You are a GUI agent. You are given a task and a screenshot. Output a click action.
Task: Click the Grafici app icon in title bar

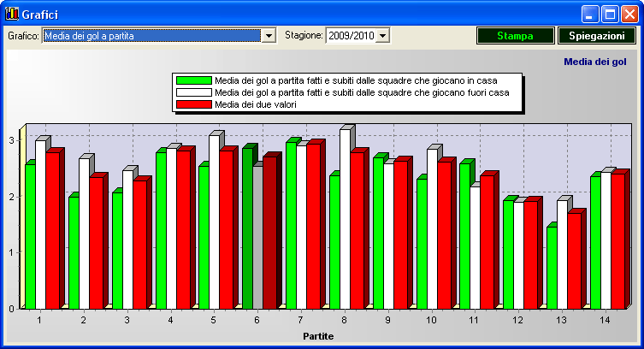pos(11,15)
